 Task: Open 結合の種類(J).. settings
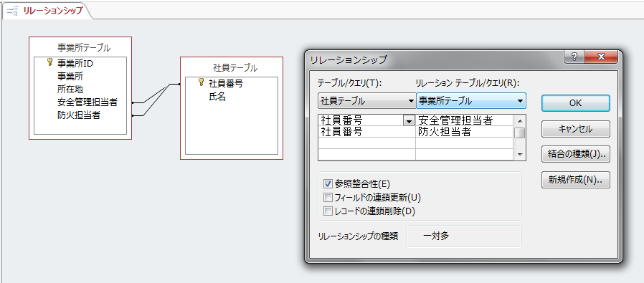tap(576, 155)
